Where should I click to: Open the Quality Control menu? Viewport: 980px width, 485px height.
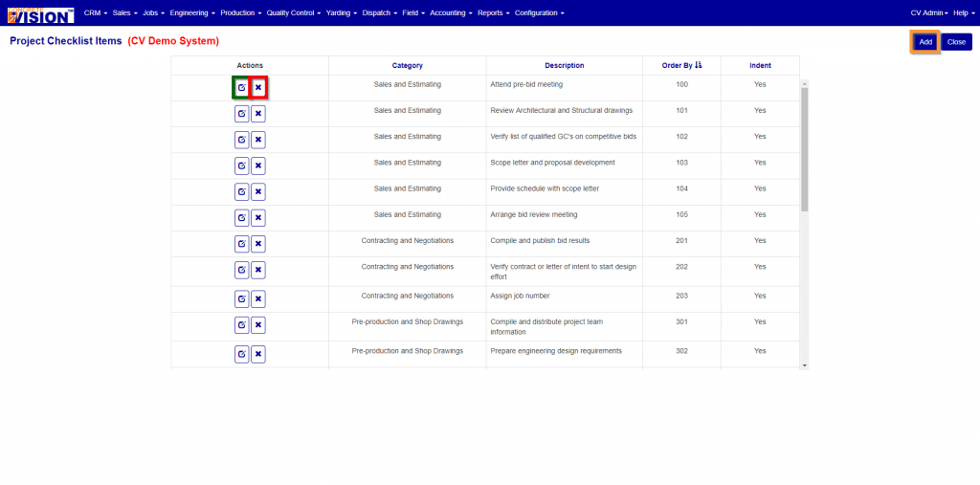(294, 13)
